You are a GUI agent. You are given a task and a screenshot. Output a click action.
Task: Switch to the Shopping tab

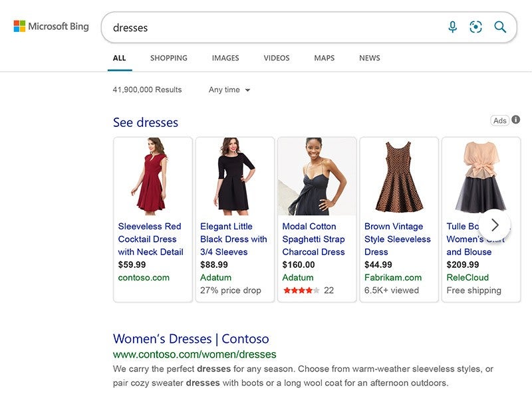[168, 58]
